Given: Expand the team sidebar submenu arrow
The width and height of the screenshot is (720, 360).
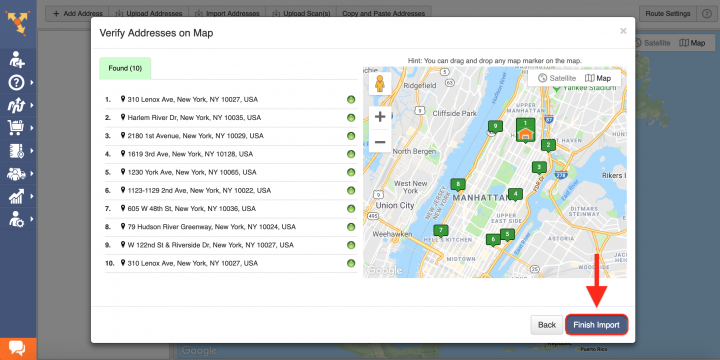Looking at the screenshot, I should (x=32, y=174).
